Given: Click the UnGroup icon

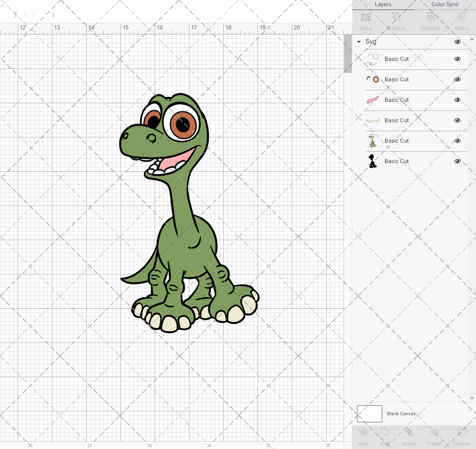Looking at the screenshot, I should coord(396,17).
